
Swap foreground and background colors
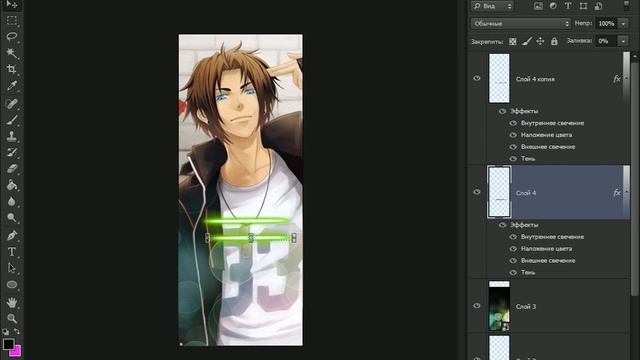tap(17, 331)
